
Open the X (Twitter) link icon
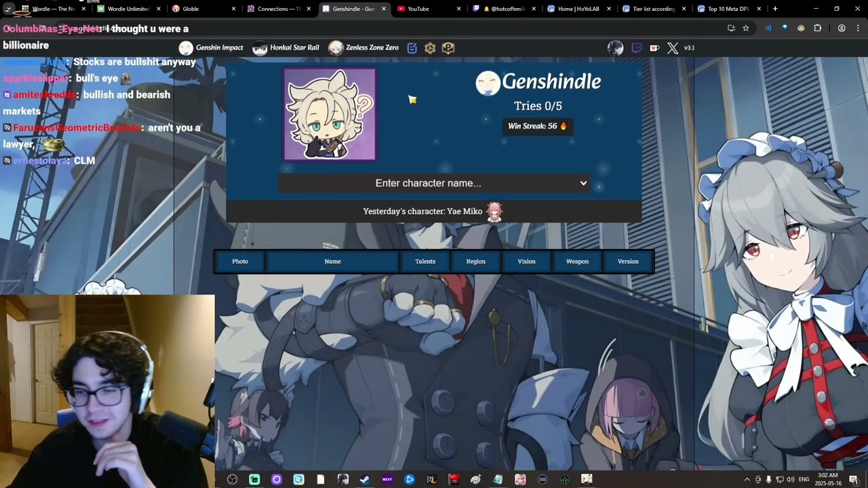(673, 47)
